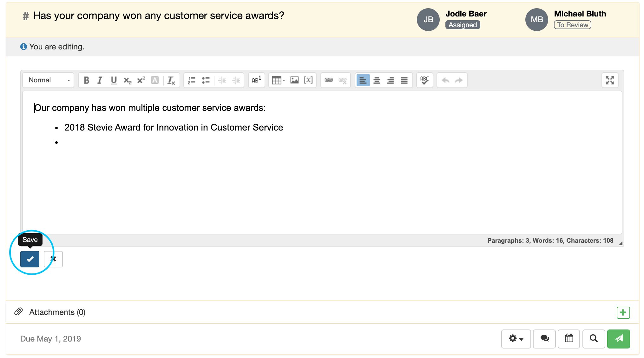Expand the editor to fullscreen

[610, 80]
